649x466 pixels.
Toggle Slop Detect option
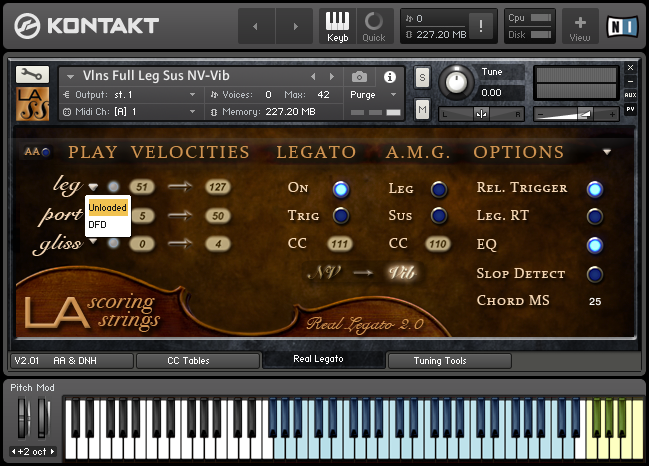(595, 274)
